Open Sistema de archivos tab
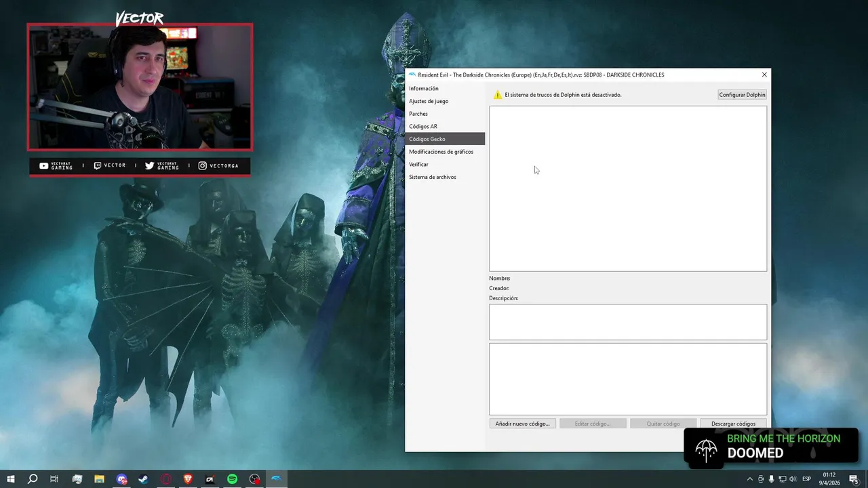Screen dimensions: 868x488 (x=445, y=177)
